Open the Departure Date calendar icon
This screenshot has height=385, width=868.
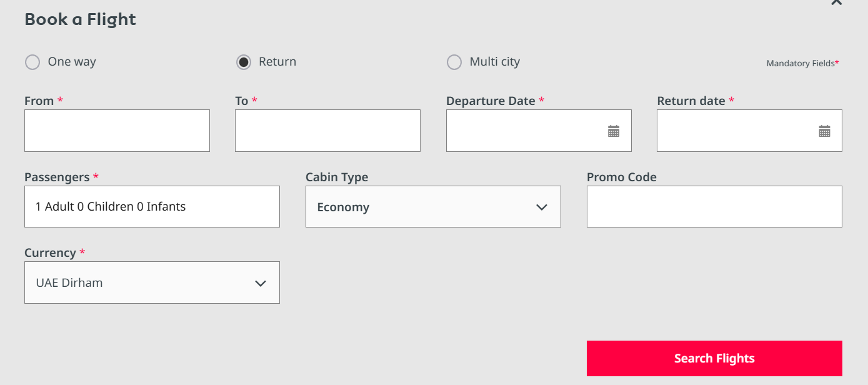tap(614, 131)
